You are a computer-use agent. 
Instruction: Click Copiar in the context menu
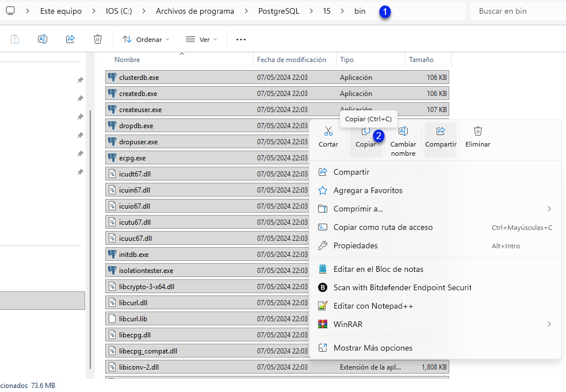pos(366,140)
